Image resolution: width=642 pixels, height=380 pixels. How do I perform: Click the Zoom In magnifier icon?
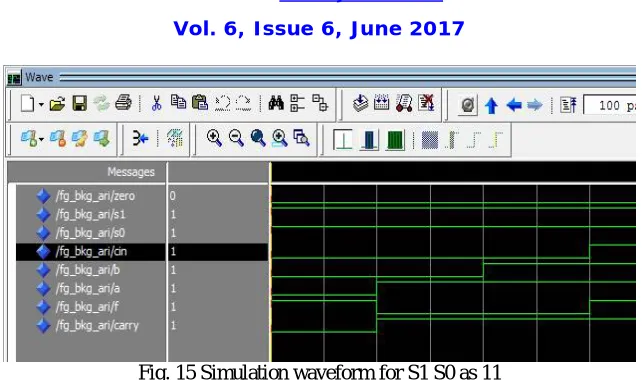tap(214, 138)
